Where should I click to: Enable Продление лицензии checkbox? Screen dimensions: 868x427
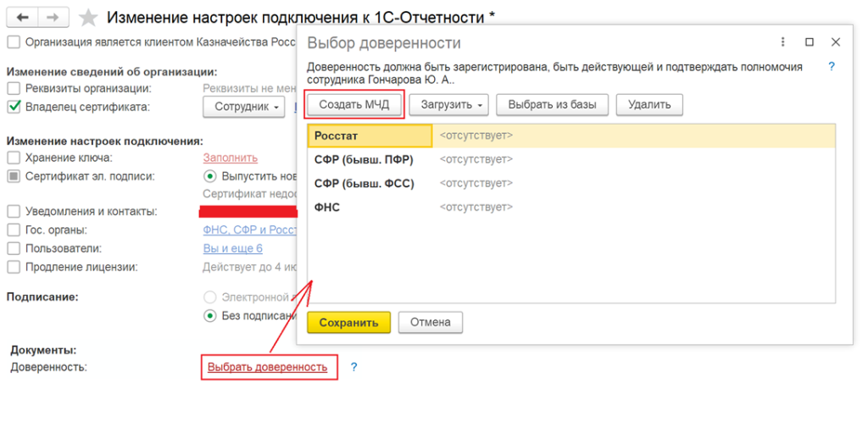[14, 267]
